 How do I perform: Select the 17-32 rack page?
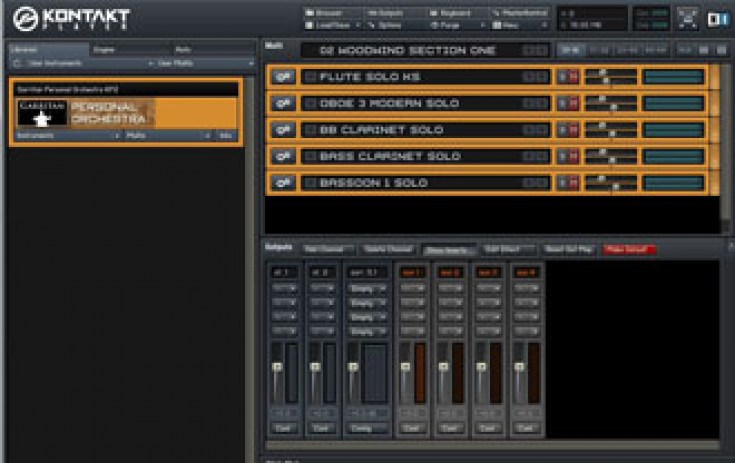pyautogui.click(x=599, y=50)
